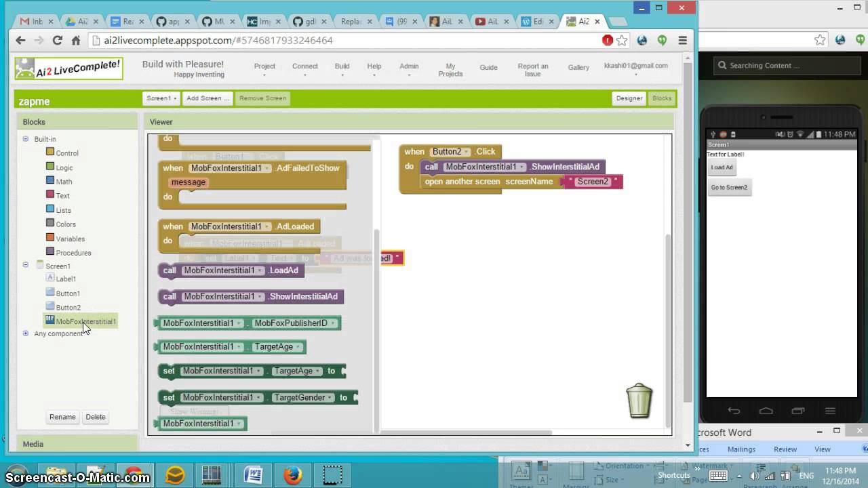The width and height of the screenshot is (868, 488).
Task: Open the Chrome hamburger menu
Action: 683,41
